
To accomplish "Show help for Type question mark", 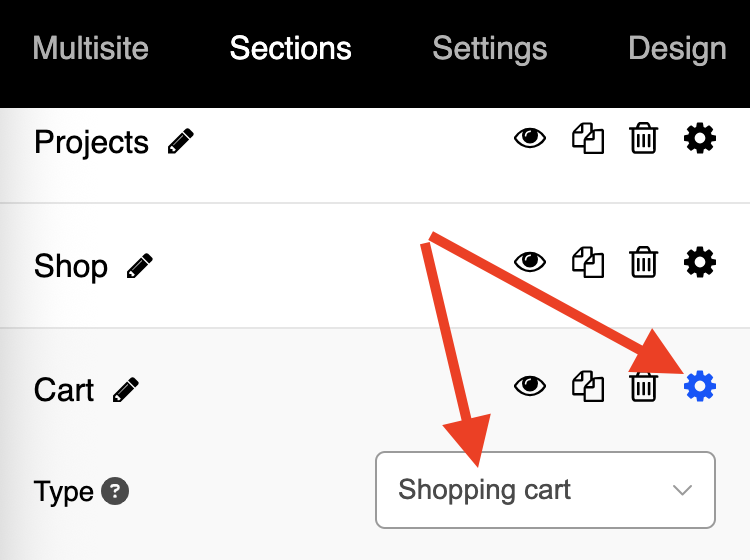I will tap(115, 491).
